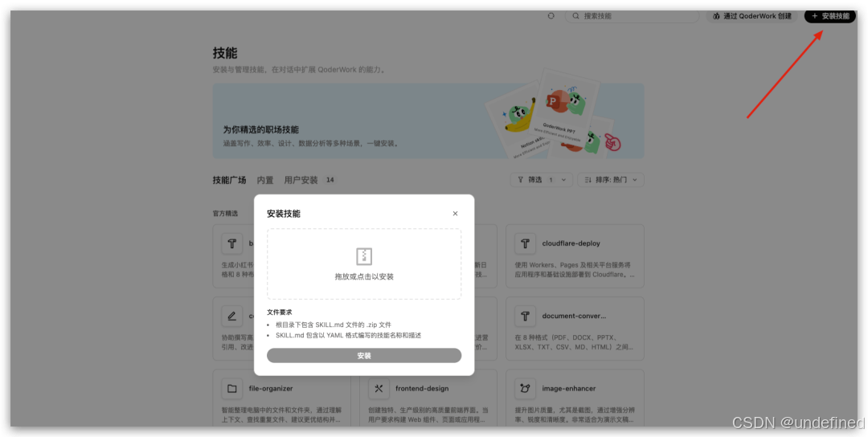Click the 技能 page heading
The width and height of the screenshot is (868, 437).
coord(225,53)
